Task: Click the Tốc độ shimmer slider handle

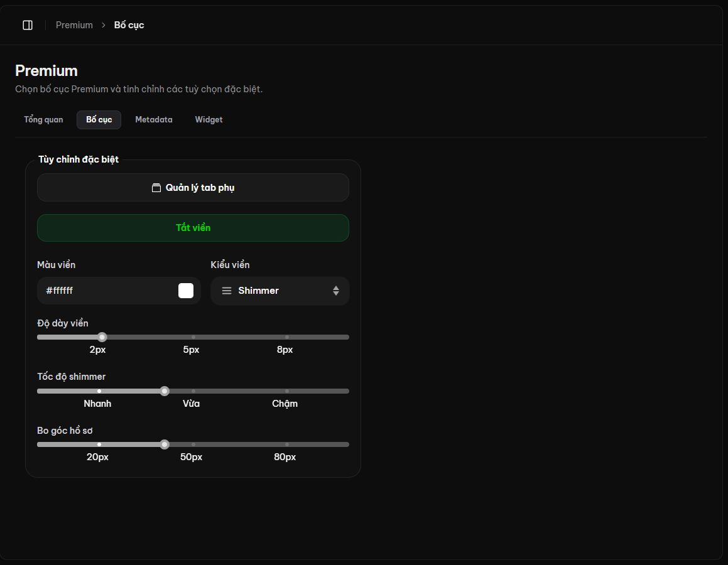Action: point(165,391)
